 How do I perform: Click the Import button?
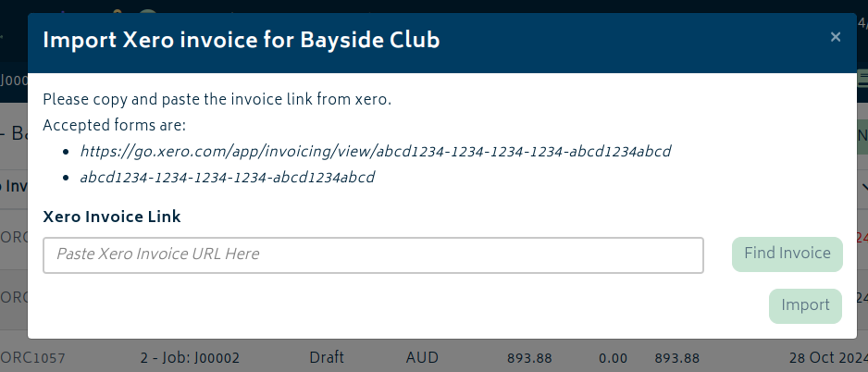[805, 305]
